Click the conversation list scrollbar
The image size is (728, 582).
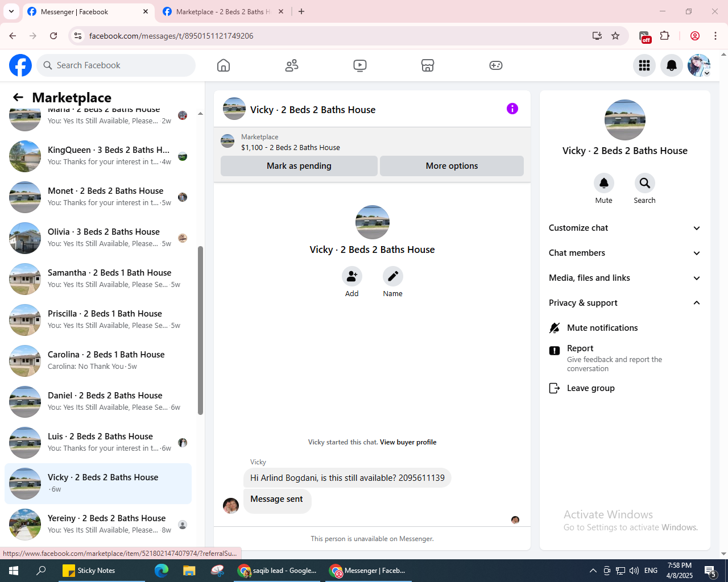coord(200,330)
